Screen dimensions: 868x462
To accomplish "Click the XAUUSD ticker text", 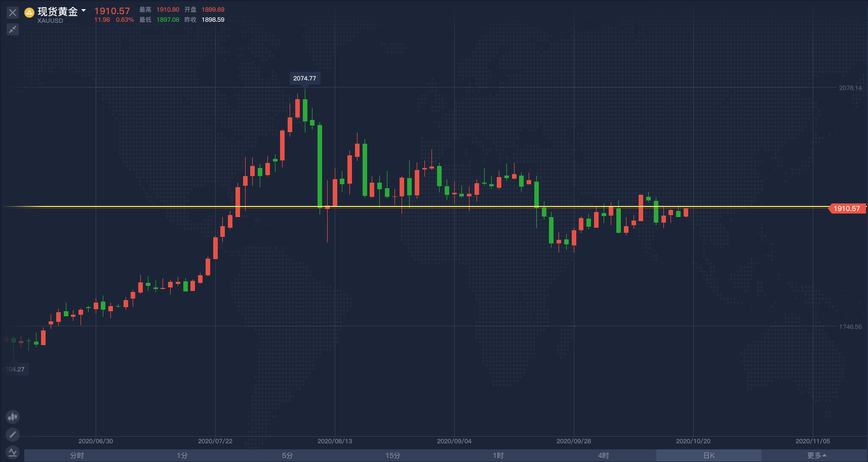I will pyautogui.click(x=50, y=21).
